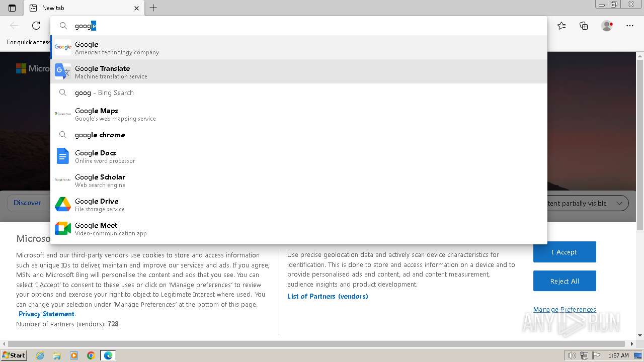Expand the content partially visible dropdown
The image size is (644, 362).
(619, 203)
